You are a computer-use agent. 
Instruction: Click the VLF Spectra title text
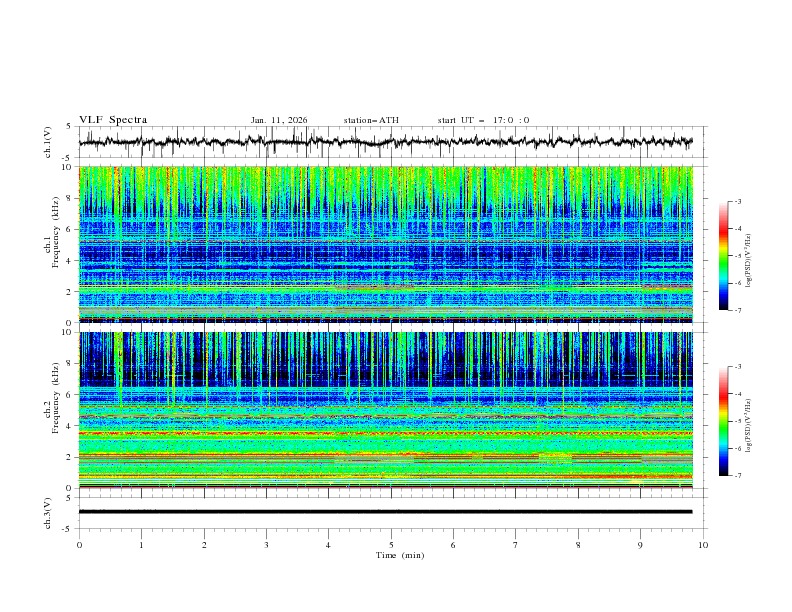pos(113,120)
